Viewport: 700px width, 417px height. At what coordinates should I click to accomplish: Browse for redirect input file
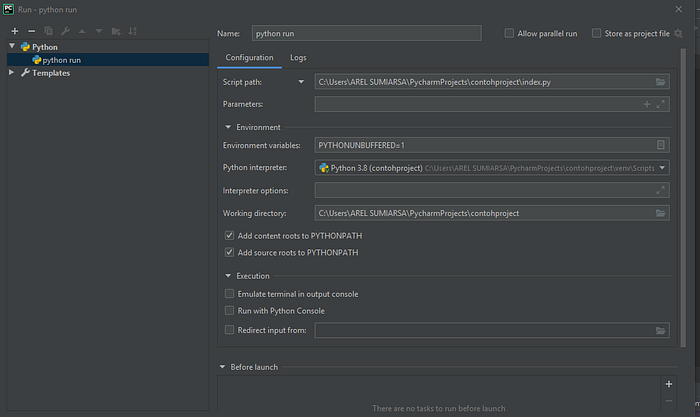pyautogui.click(x=660, y=330)
